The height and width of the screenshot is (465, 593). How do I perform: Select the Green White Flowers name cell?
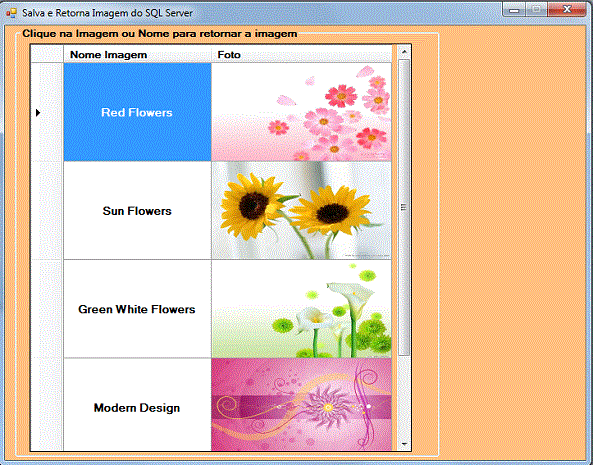tap(137, 309)
